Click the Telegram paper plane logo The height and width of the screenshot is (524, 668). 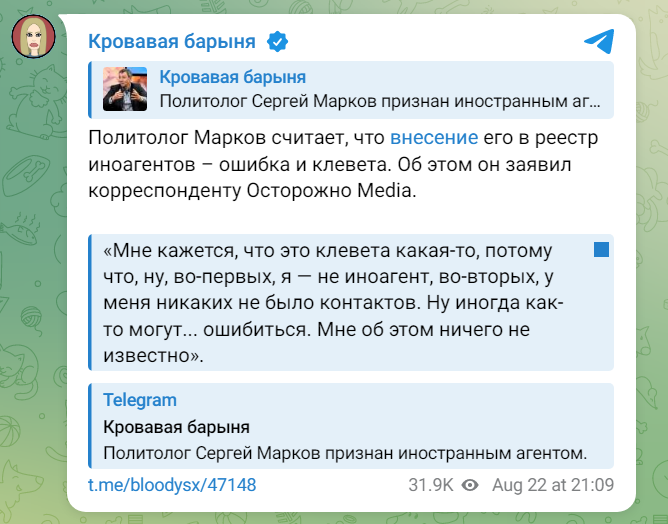(x=598, y=41)
